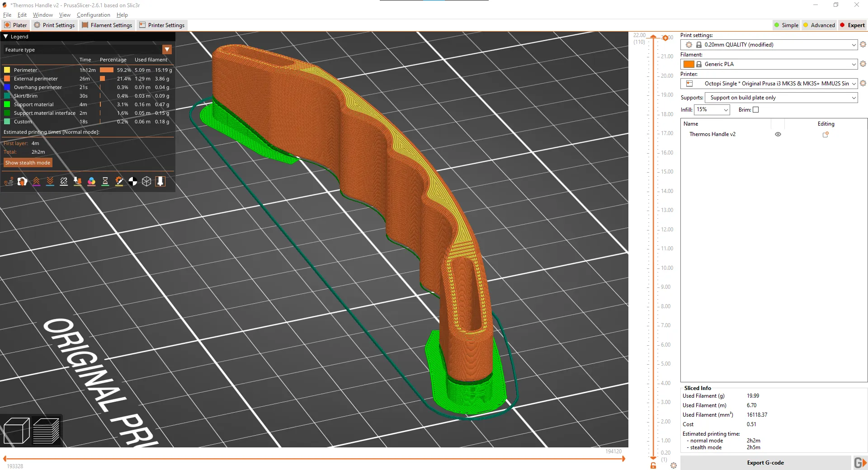Hide Thermos Handle v2 using eye icon
The height and width of the screenshot is (470, 868).
(778, 134)
